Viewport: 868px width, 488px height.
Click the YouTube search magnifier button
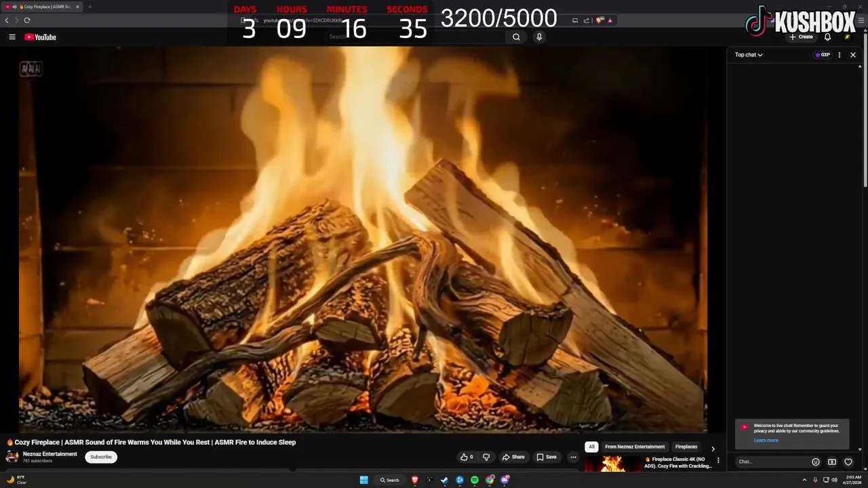coord(516,37)
